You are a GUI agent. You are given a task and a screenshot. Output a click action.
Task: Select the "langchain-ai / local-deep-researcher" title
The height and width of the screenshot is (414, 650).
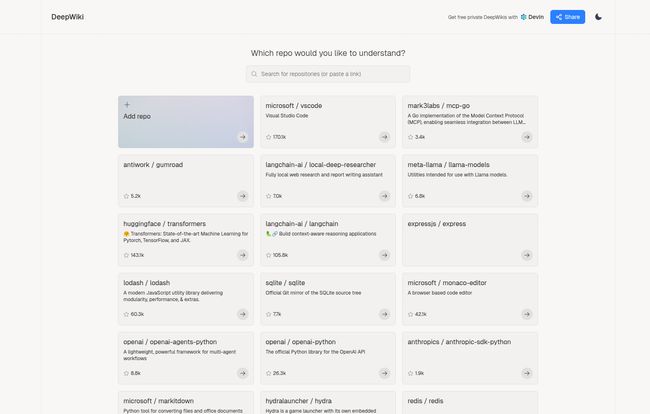point(320,165)
